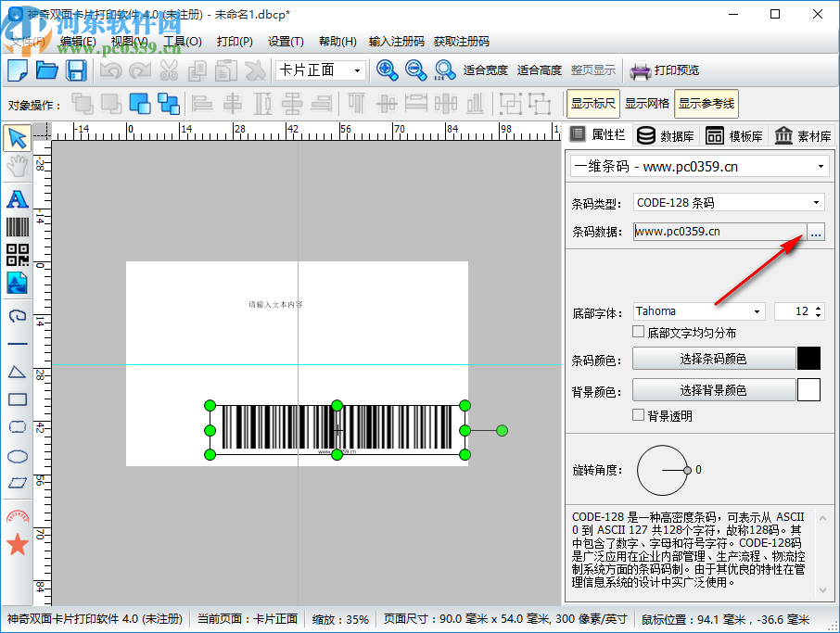Toggle 显示网格 grid display
The height and width of the screenshot is (633, 840).
tap(646, 104)
